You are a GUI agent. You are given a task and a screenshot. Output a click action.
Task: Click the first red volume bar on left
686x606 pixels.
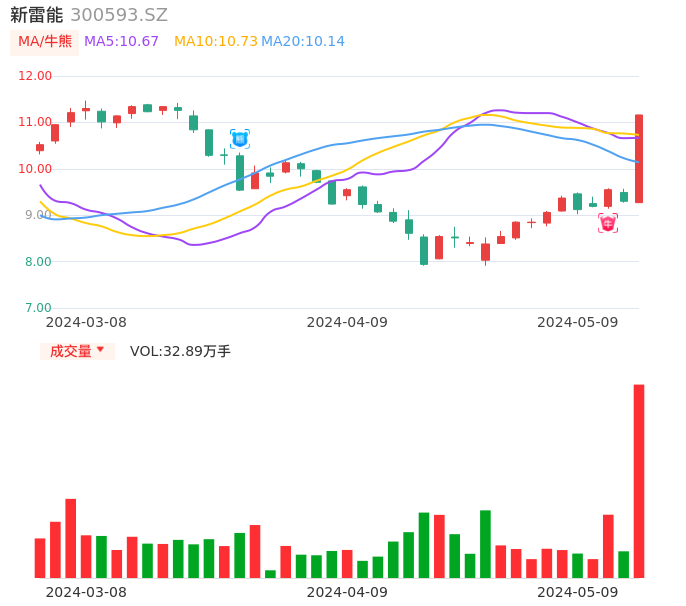tap(40, 557)
